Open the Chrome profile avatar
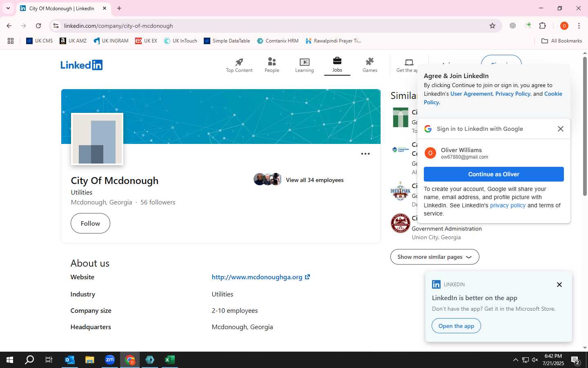The image size is (588, 368). tap(564, 26)
